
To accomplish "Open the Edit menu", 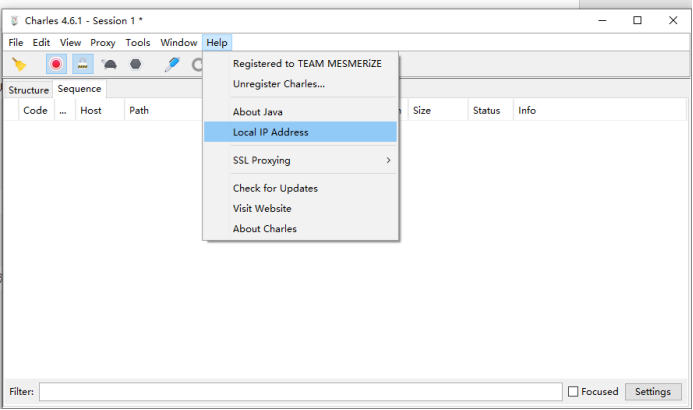I will (x=41, y=43).
